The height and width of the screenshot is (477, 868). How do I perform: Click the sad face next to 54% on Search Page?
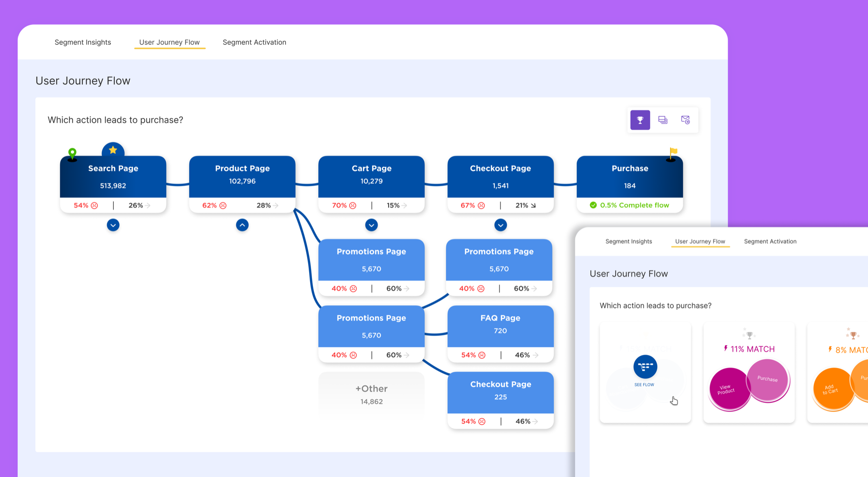pos(95,205)
